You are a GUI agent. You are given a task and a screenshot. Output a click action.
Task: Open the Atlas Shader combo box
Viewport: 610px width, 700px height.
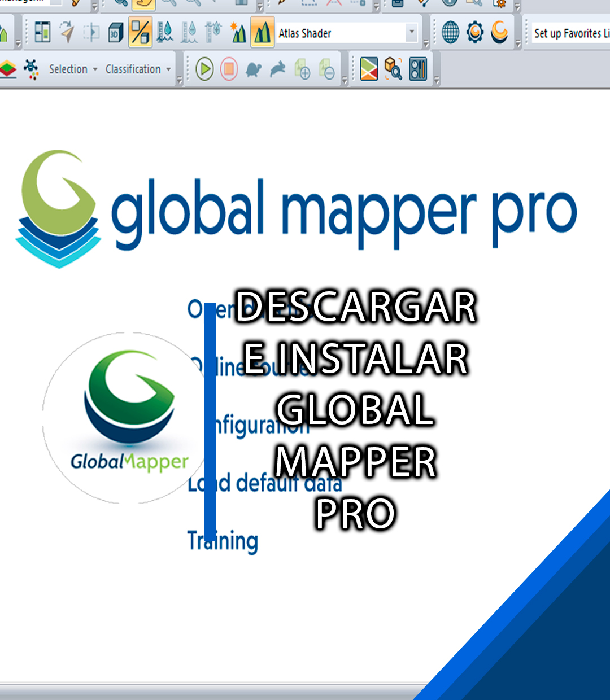[x=347, y=33]
